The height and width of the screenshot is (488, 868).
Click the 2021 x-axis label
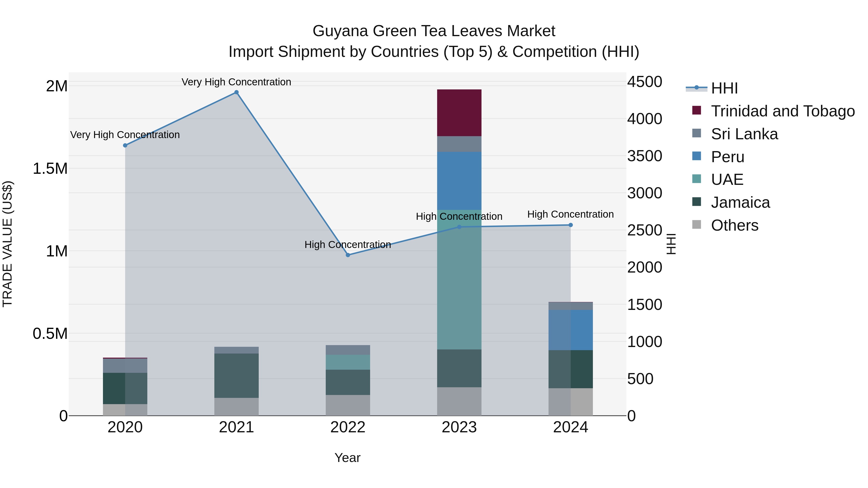[237, 427]
